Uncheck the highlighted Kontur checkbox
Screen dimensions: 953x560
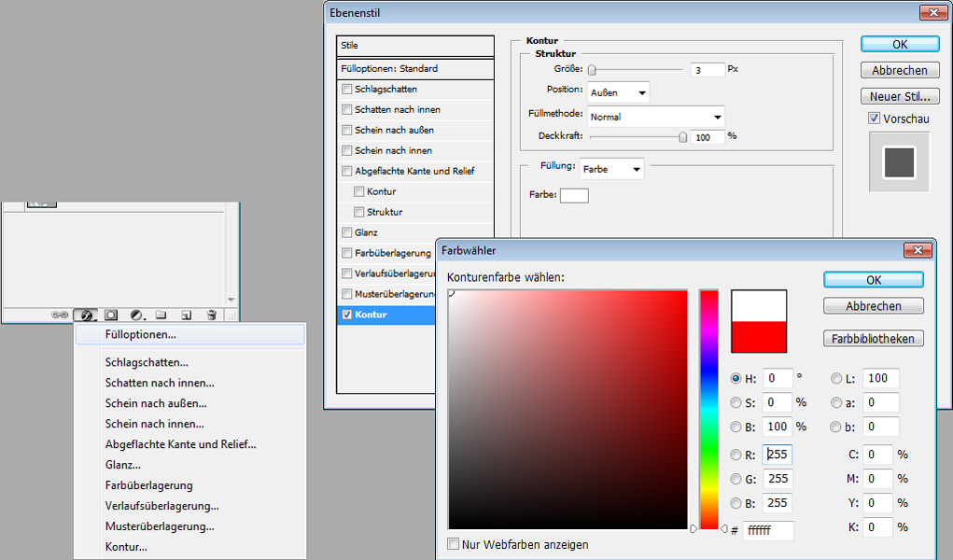(x=347, y=315)
